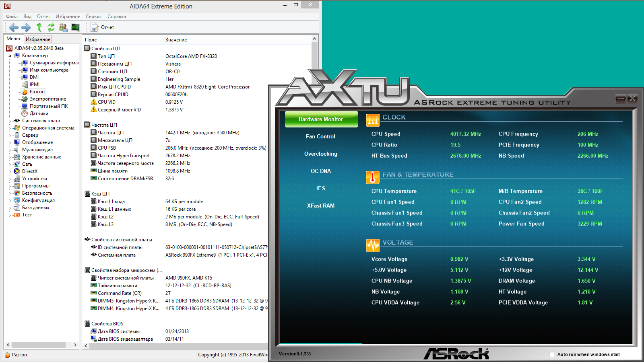Select the Имя компьютера tree icon

[x=25, y=70]
